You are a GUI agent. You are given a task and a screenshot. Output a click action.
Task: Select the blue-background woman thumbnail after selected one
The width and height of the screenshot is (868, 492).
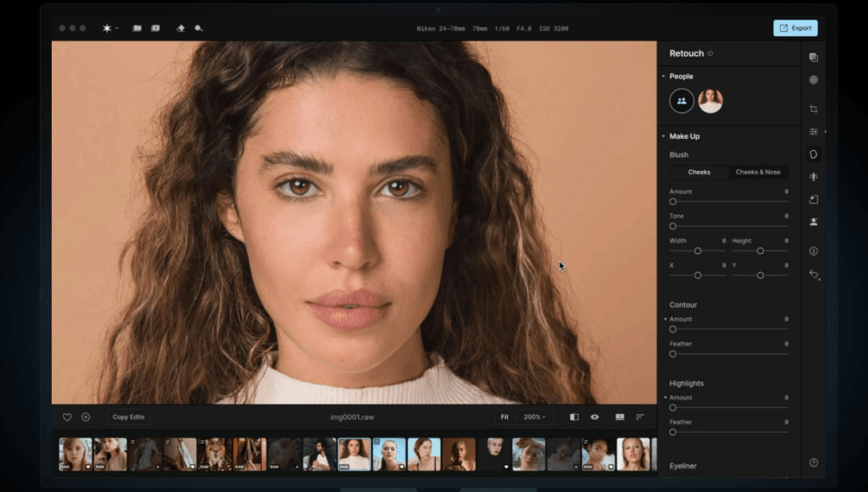389,455
